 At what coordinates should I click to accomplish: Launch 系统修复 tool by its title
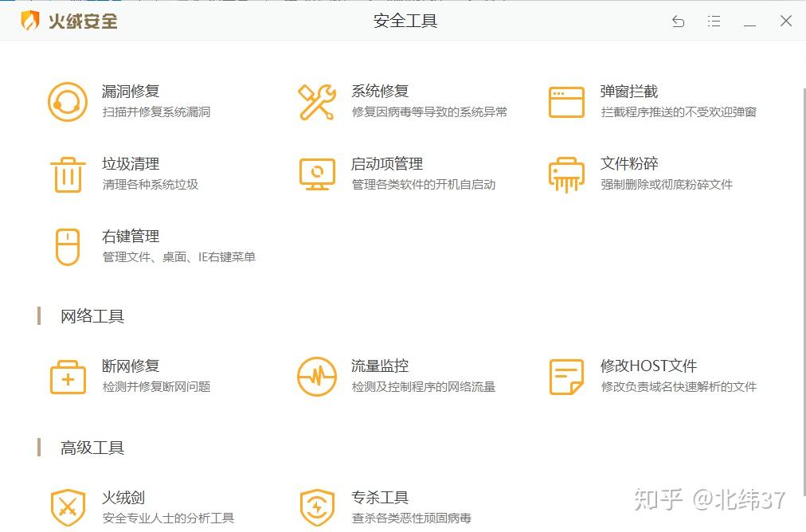coord(380,92)
